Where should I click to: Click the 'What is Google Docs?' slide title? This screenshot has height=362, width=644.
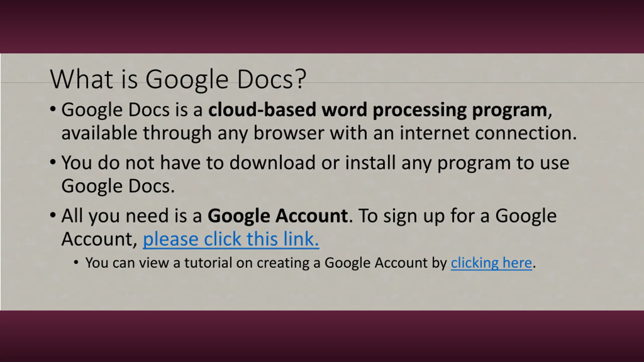coord(178,79)
